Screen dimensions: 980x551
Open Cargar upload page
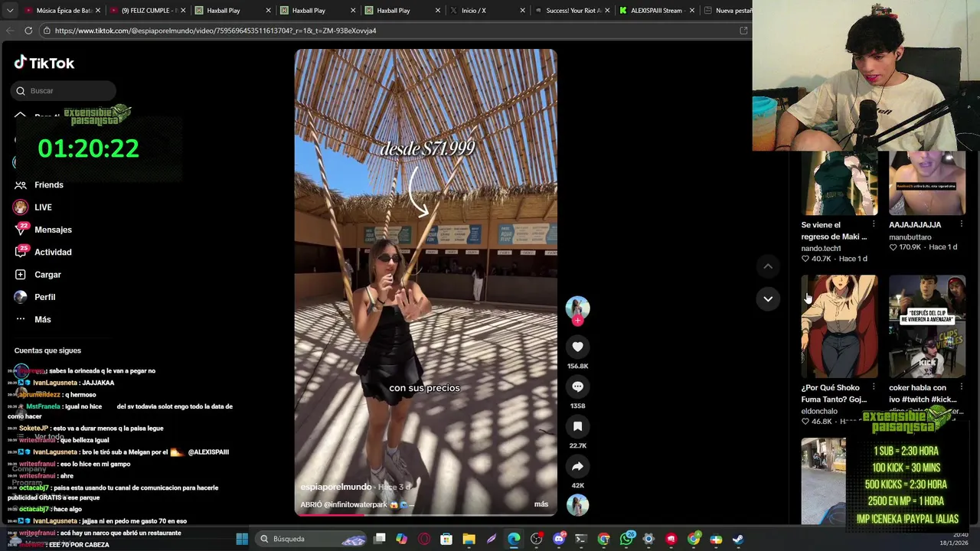pyautogui.click(x=38, y=274)
